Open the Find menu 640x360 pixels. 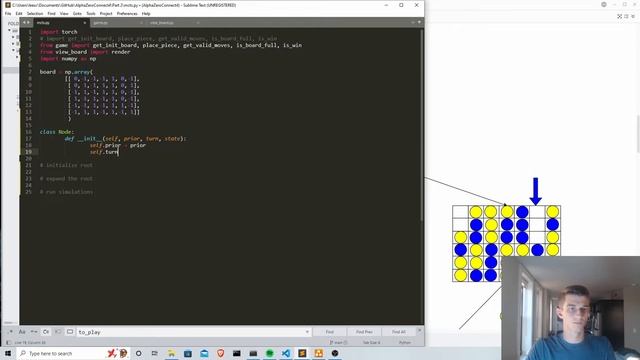tap(51, 13)
